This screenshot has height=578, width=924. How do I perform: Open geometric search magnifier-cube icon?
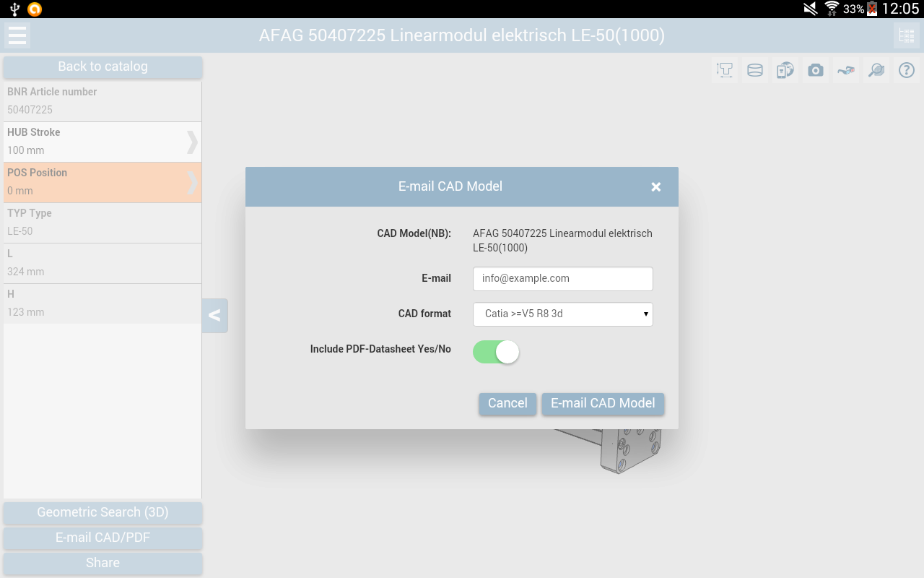click(x=876, y=70)
